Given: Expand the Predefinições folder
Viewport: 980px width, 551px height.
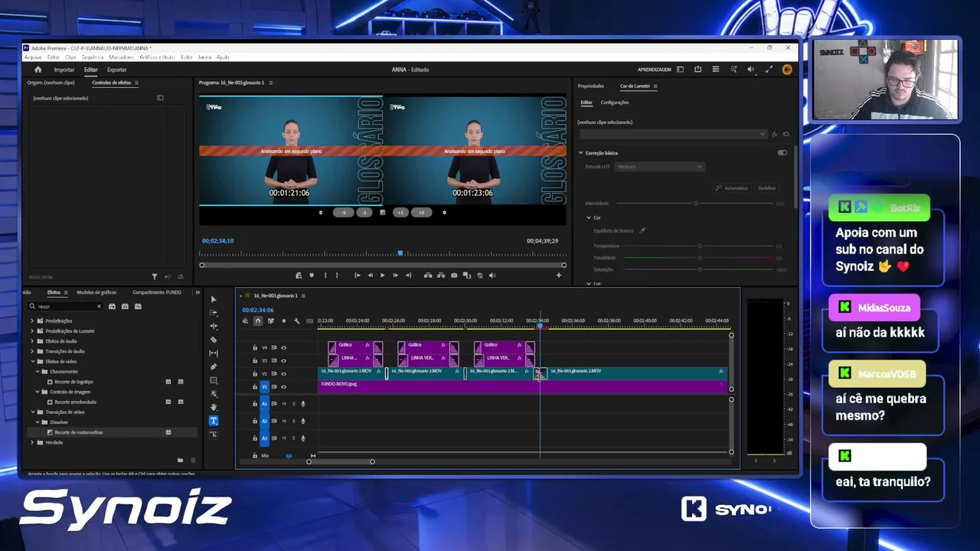Looking at the screenshot, I should click(x=32, y=321).
